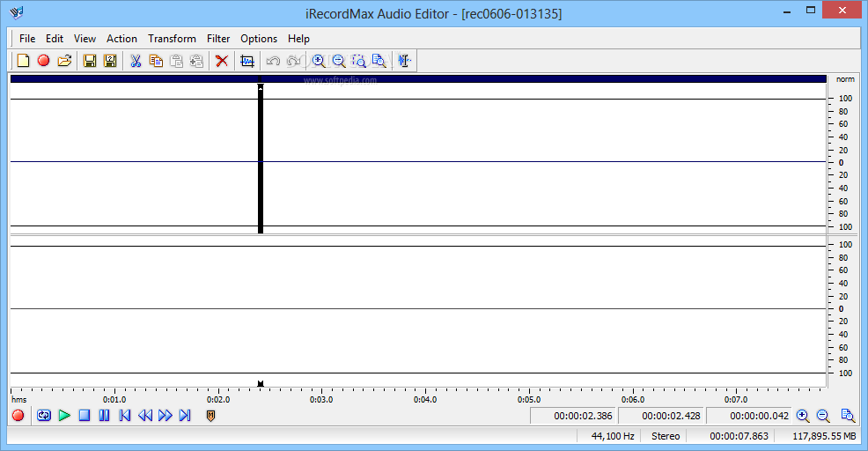Click the record button in playback bar
The image size is (868, 451).
pos(18,416)
